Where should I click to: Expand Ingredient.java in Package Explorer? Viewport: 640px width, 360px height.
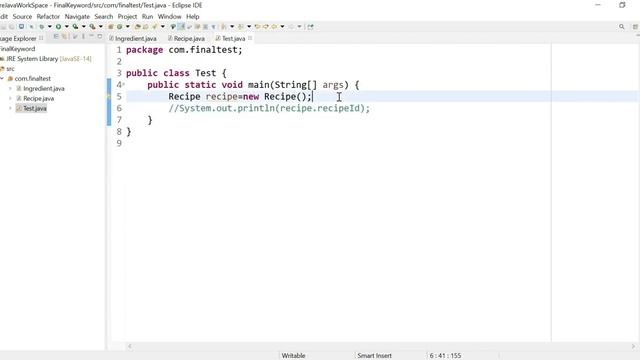tap(10, 88)
